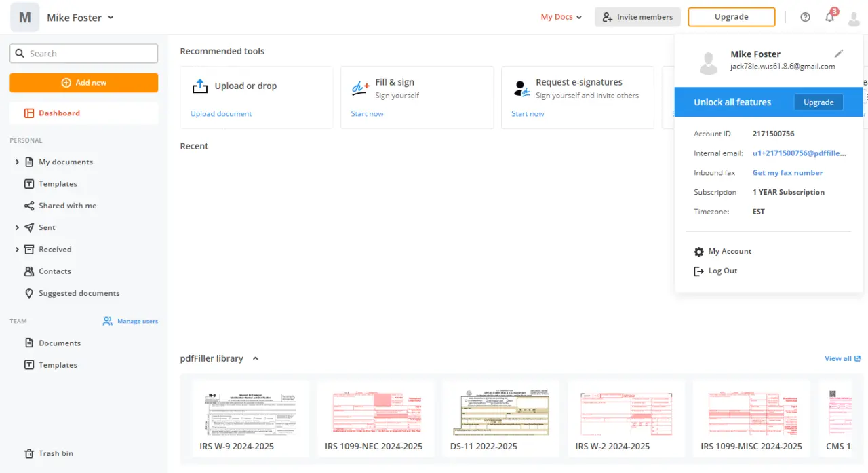Open the DS-11 2022-2025 form thumbnail

(x=501, y=419)
